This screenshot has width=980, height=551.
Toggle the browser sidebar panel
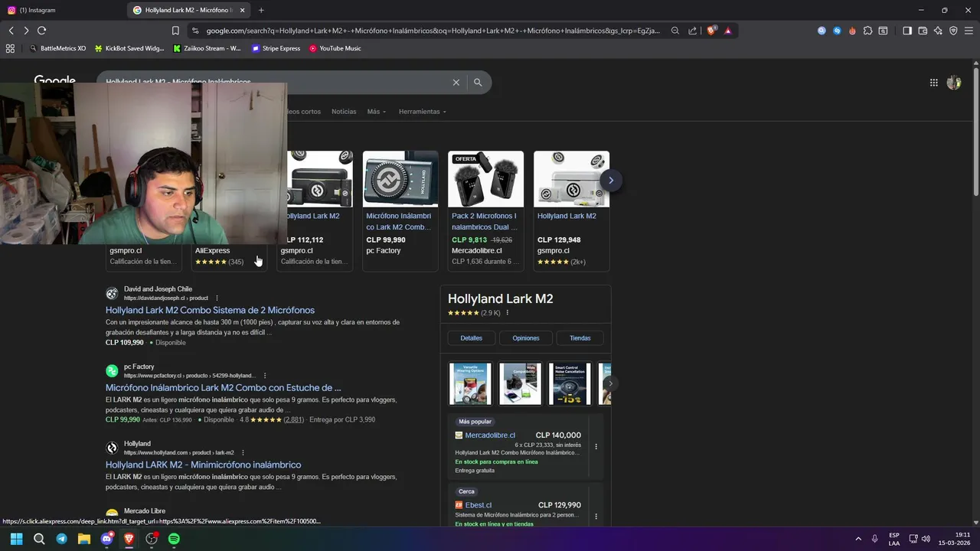pyautogui.click(x=907, y=31)
